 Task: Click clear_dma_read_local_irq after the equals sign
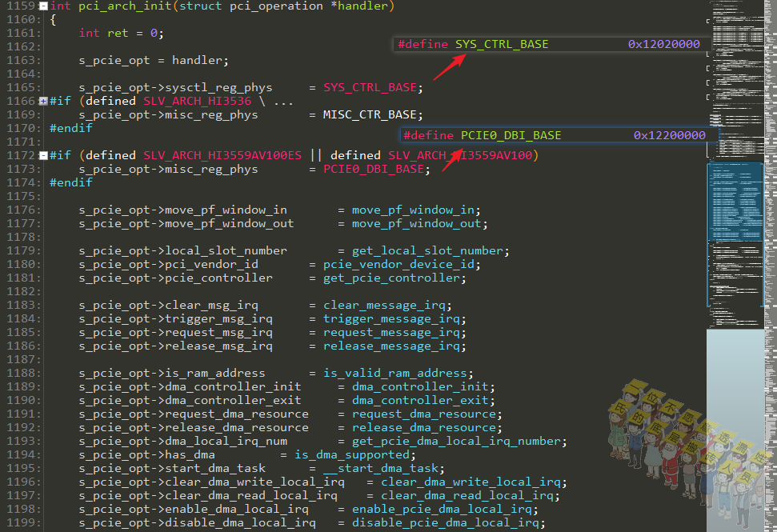(467, 496)
